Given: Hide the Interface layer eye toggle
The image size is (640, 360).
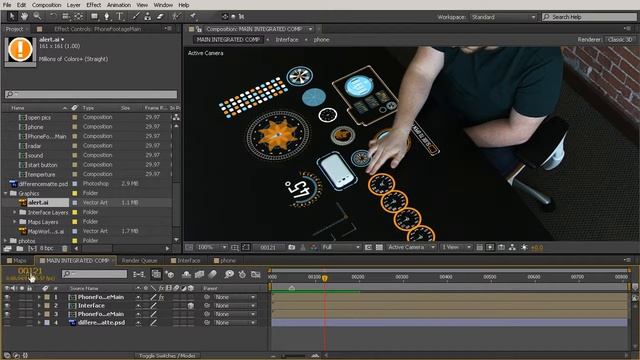Looking at the screenshot, I should click(7, 306).
